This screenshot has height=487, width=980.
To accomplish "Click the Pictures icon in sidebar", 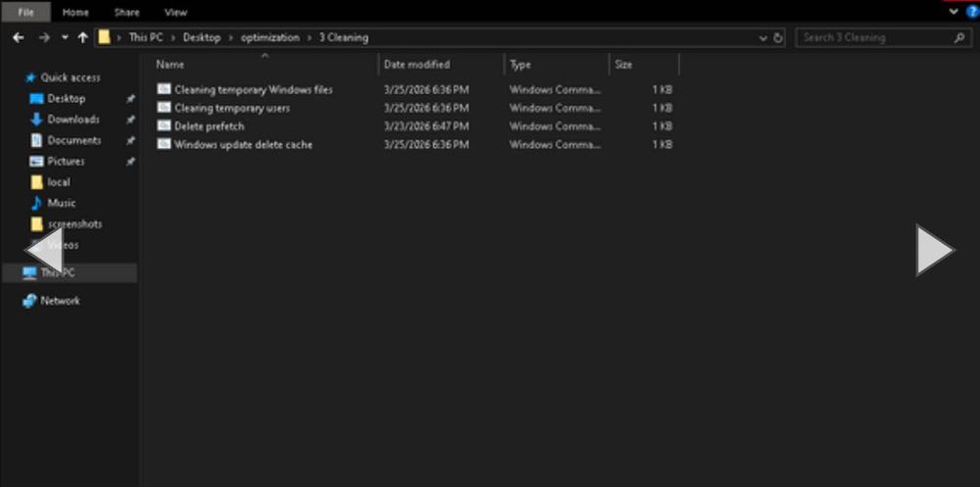I will coord(37,162).
